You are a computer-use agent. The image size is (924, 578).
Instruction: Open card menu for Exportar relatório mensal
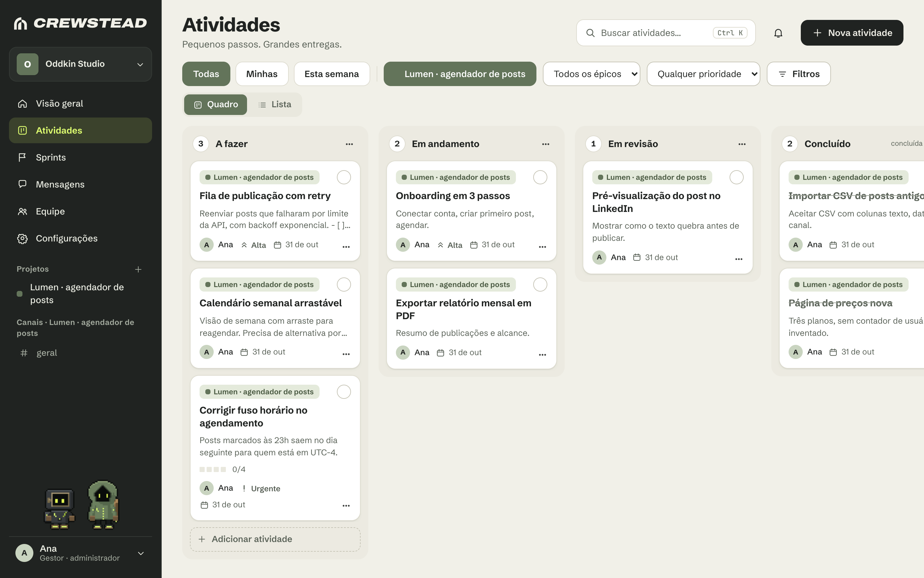(542, 355)
